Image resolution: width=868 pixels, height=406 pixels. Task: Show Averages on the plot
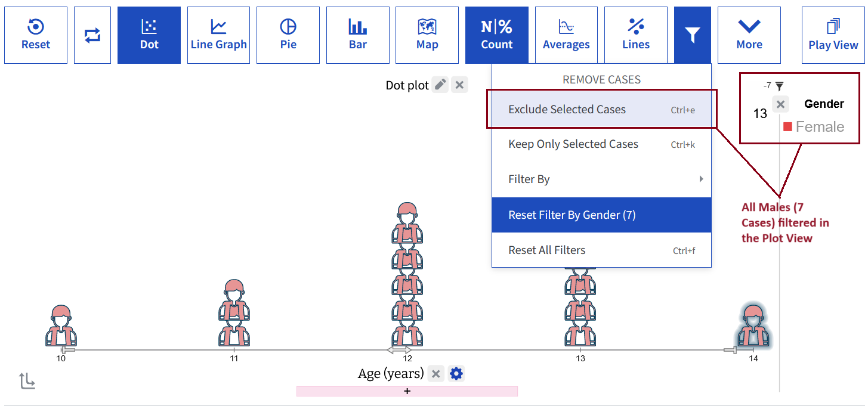[566, 35]
